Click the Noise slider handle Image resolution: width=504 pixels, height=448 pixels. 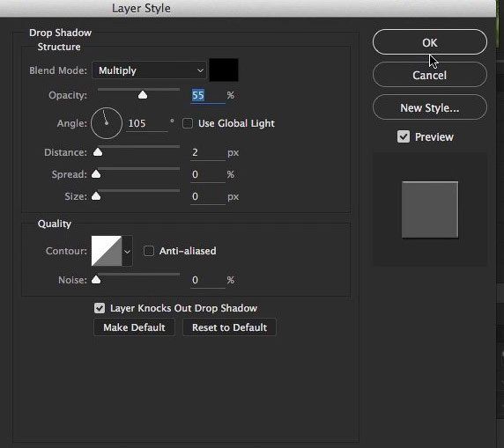[x=96, y=280]
